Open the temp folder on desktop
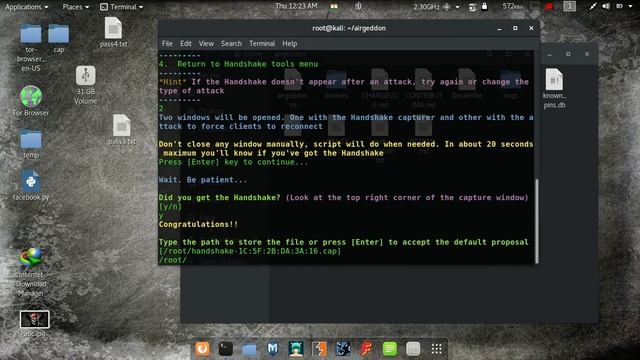This screenshot has width=640, height=360. pos(31,144)
